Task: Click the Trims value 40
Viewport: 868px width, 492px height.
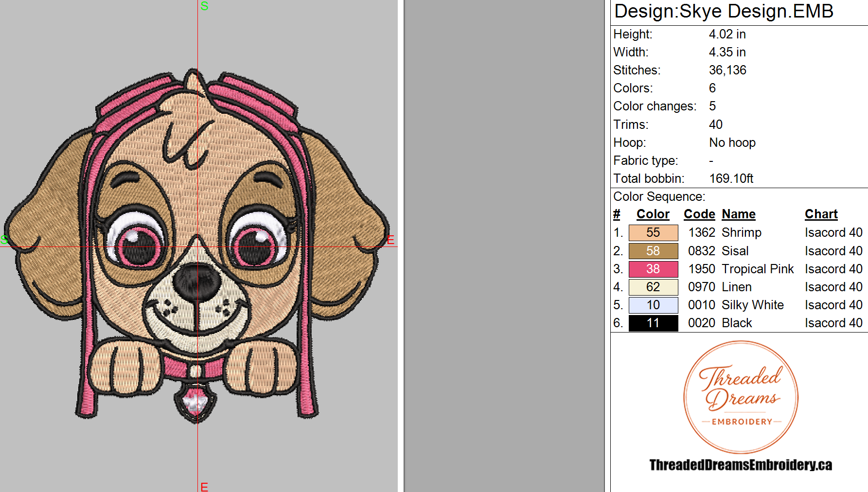Action: pyautogui.click(x=715, y=124)
